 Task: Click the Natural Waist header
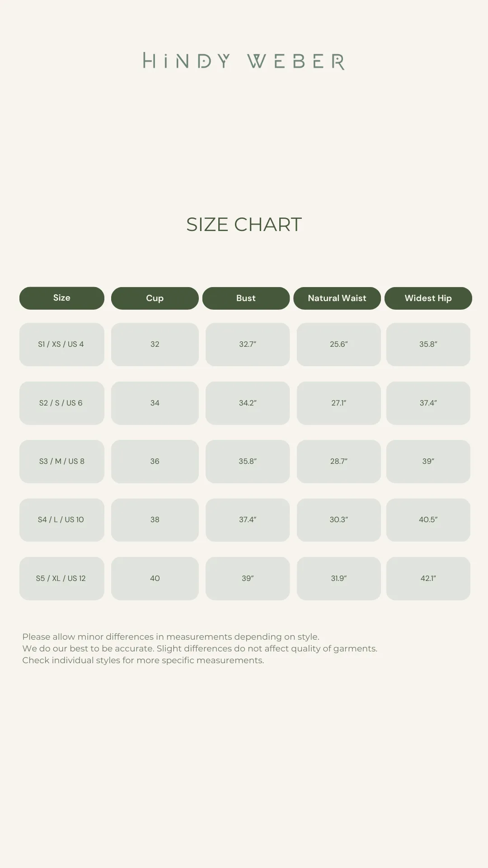coord(337,298)
